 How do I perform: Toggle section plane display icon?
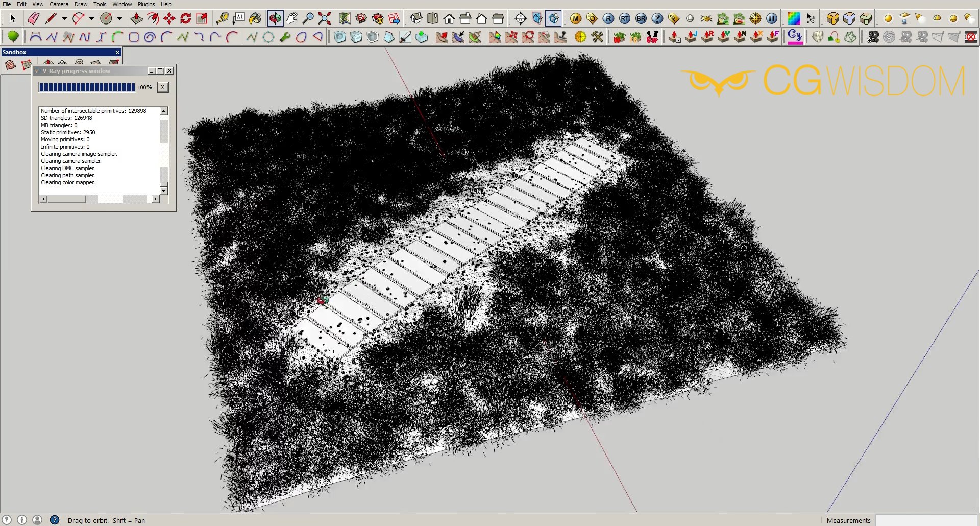pyautogui.click(x=537, y=19)
